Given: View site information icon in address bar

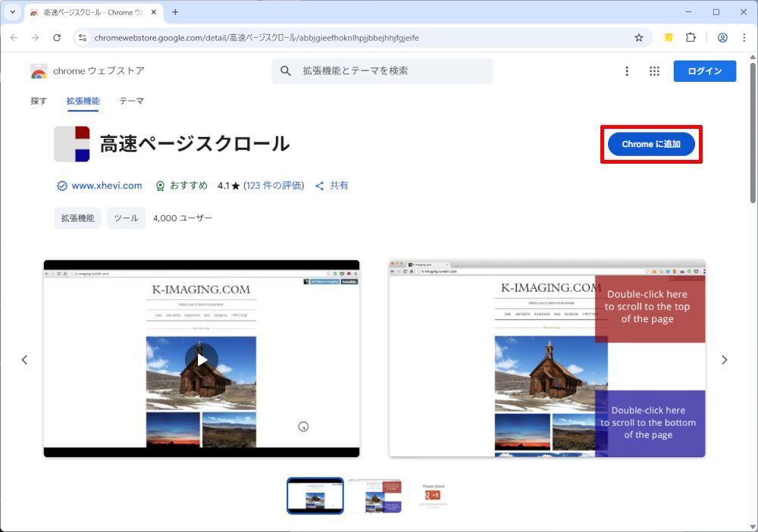Looking at the screenshot, I should [83, 38].
